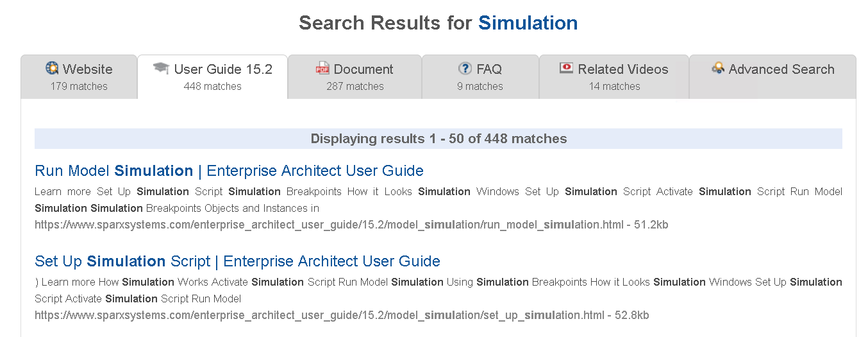
Task: Click the 179 matches count text
Action: (79, 86)
